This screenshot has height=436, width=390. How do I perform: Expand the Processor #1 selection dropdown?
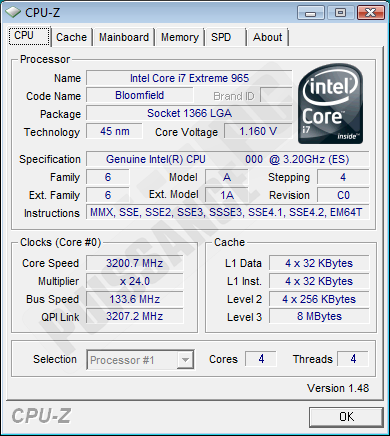185,359
